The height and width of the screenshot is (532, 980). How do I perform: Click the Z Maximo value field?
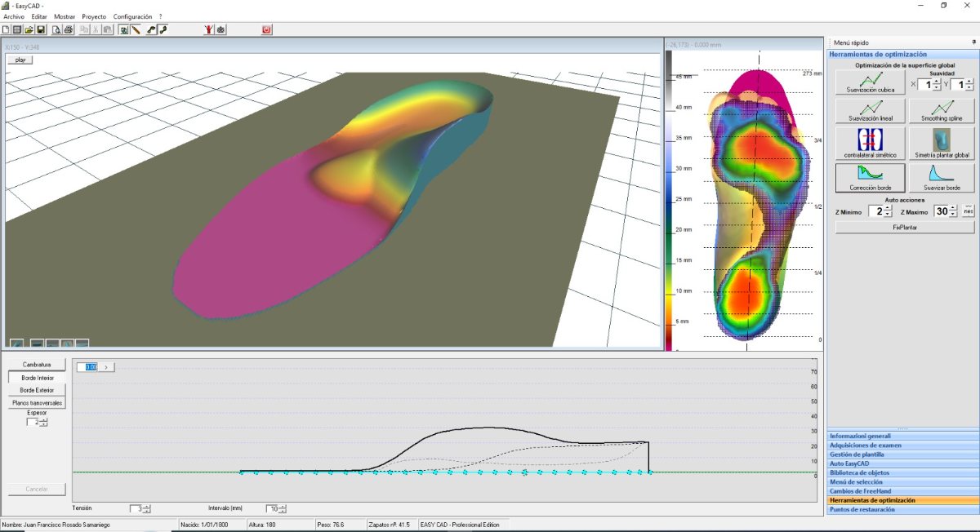click(942, 211)
